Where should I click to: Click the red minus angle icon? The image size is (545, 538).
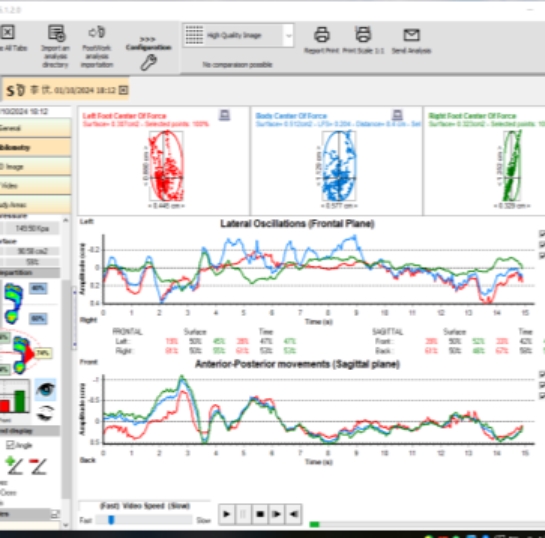(38, 466)
